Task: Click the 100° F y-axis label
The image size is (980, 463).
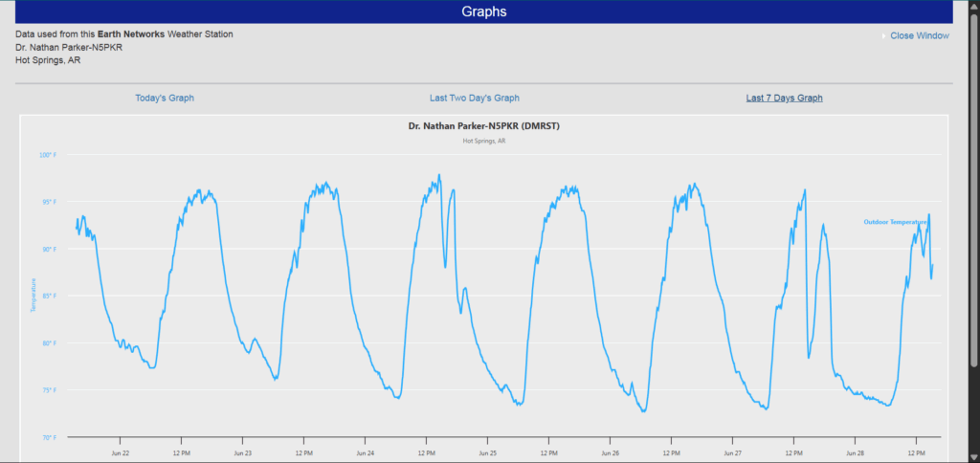Action: pyautogui.click(x=47, y=155)
